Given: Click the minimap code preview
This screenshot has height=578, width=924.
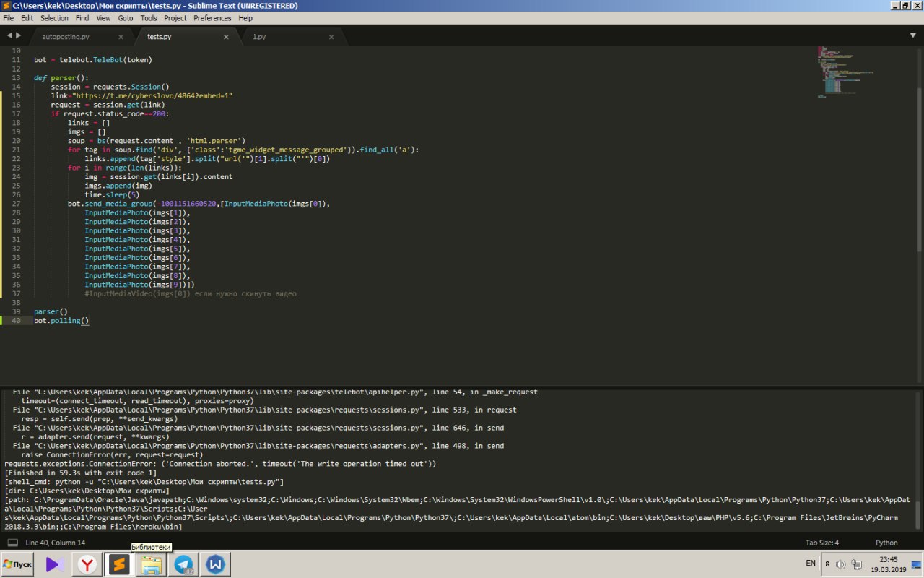Looking at the screenshot, I should click(845, 71).
